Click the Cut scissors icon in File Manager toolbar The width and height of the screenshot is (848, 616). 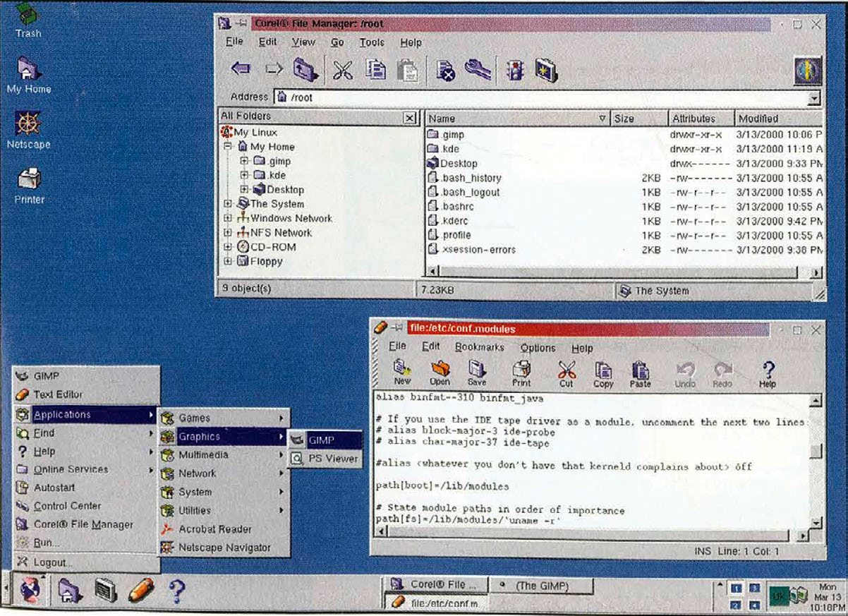tap(343, 70)
